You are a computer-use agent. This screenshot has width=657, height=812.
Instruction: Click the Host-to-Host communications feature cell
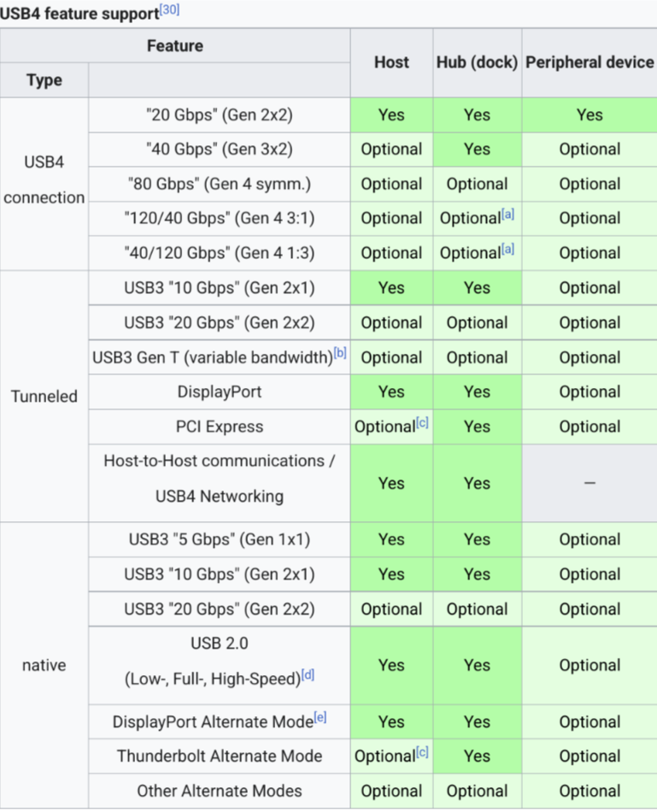pyautogui.click(x=220, y=483)
